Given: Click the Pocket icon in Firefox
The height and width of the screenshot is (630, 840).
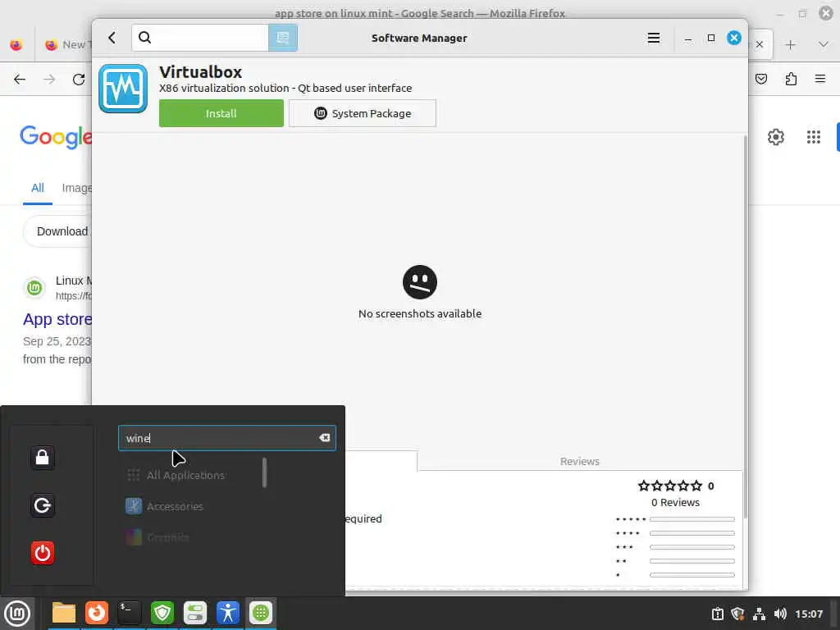Looking at the screenshot, I should point(760,80).
